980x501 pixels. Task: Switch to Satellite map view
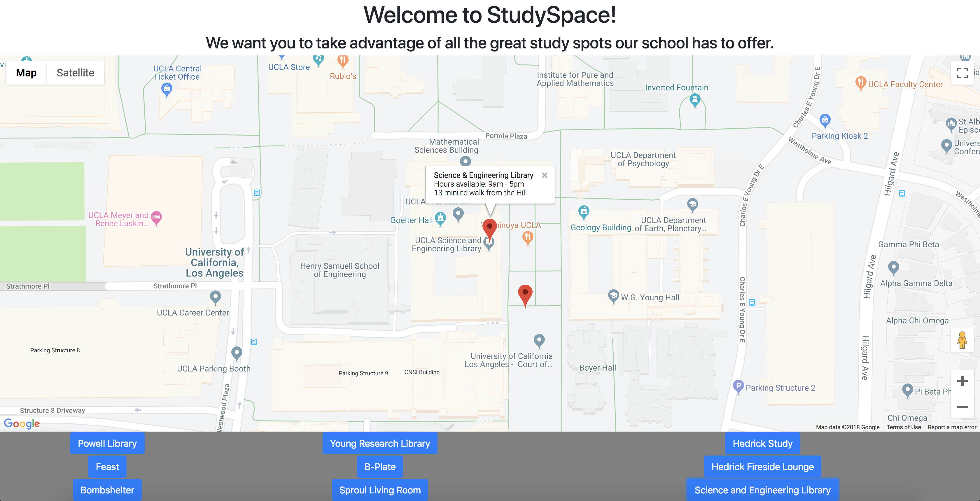[x=75, y=73]
